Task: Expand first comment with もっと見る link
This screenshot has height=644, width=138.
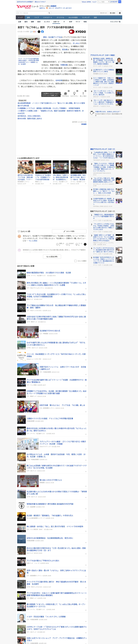Action: point(33,241)
